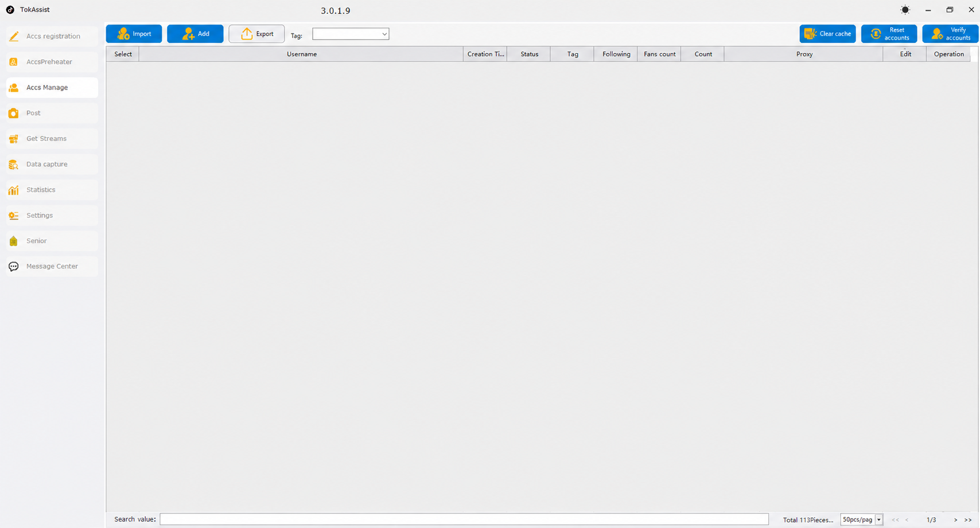Click the Count column header
The height and width of the screenshot is (528, 980).
[703, 54]
